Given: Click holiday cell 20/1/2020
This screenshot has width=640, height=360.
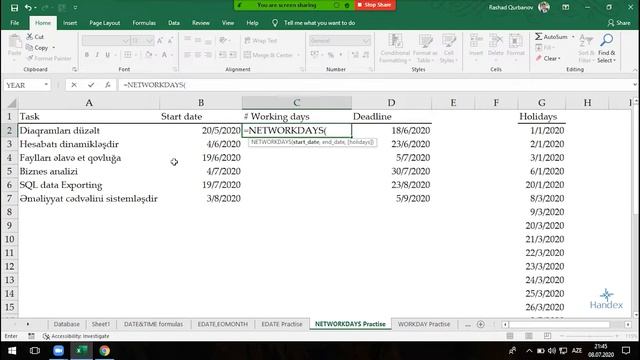Looking at the screenshot, I should click(542, 185).
